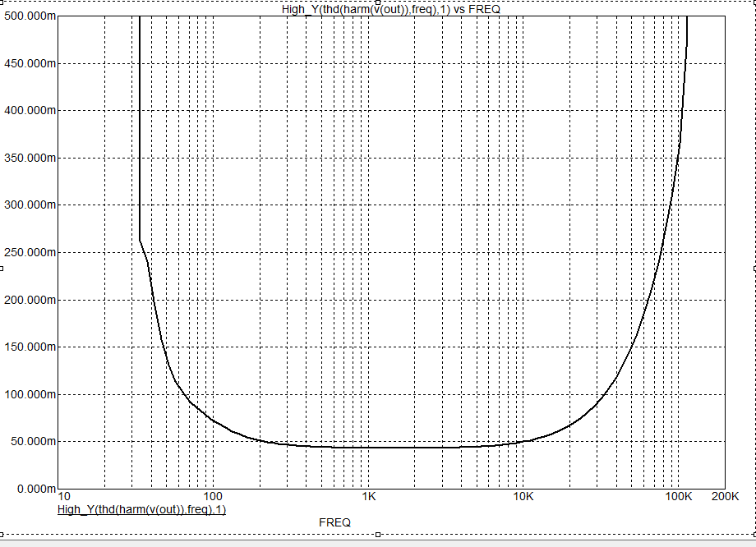
Task: Click the 350.000m y-axis label
Action: click(x=30, y=158)
